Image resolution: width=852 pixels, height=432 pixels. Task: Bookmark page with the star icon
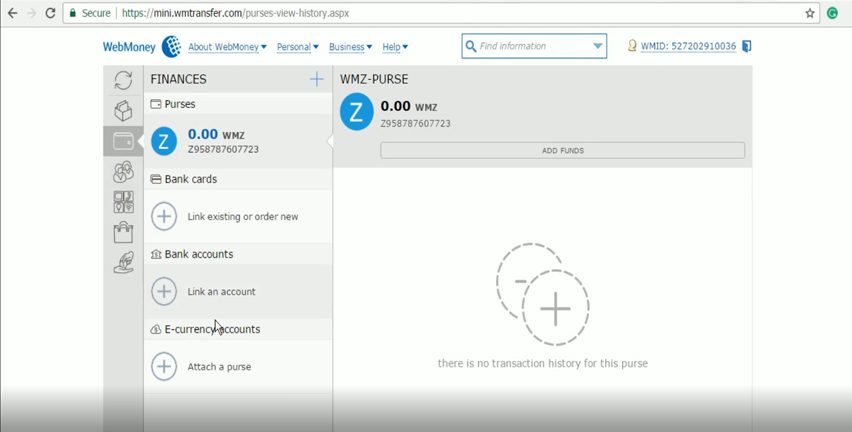(x=810, y=13)
